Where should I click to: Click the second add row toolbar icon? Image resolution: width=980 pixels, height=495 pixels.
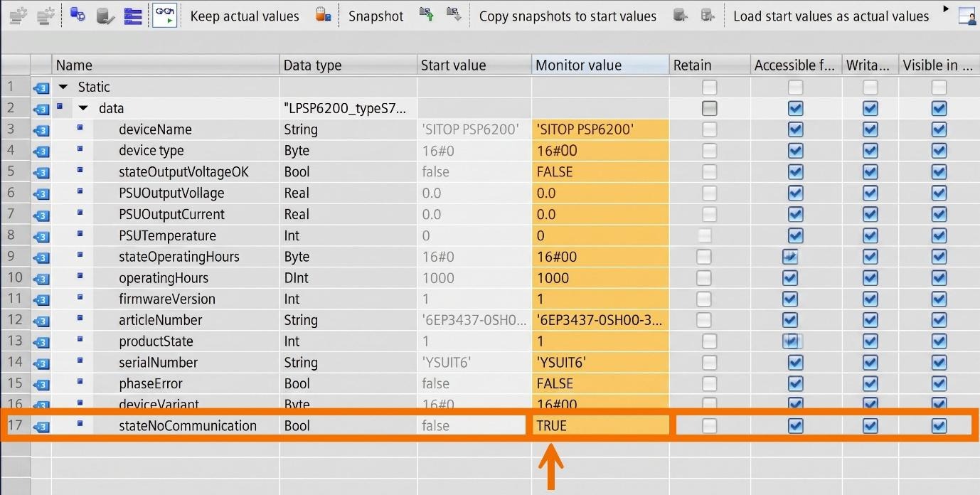pyautogui.click(x=47, y=15)
